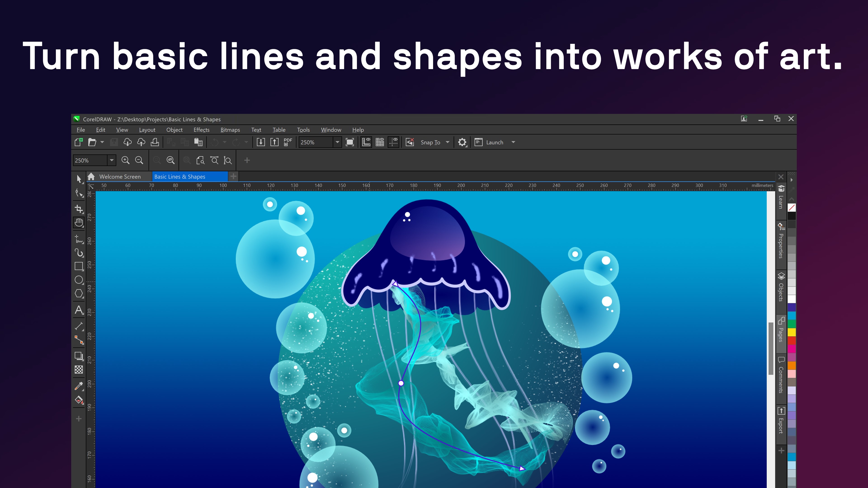
Task: Select the Ellipse tool
Action: (x=79, y=280)
